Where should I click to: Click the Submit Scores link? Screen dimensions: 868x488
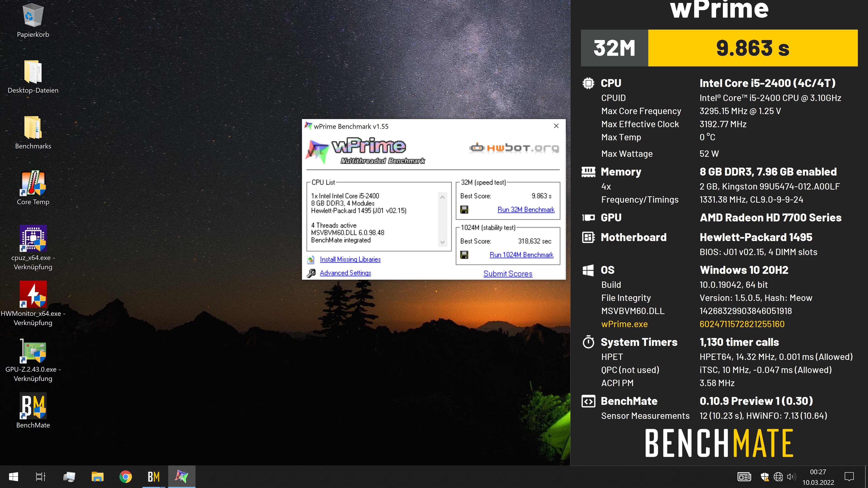pyautogui.click(x=508, y=274)
